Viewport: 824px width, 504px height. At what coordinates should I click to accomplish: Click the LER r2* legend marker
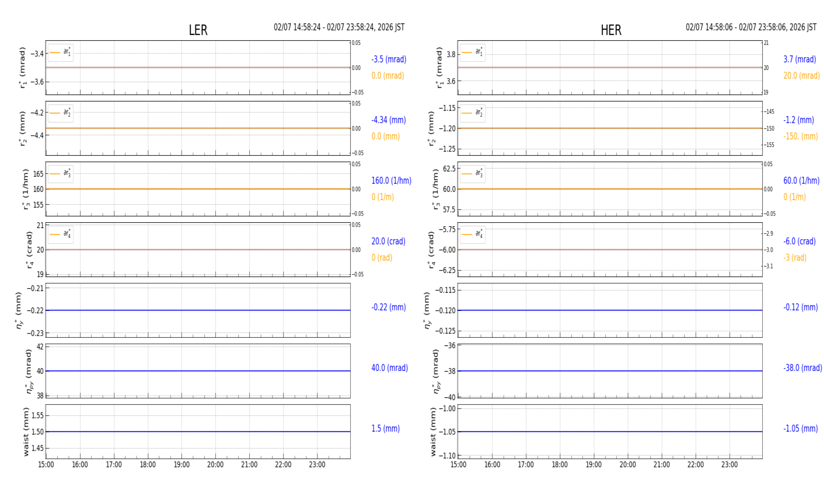pyautogui.click(x=55, y=113)
